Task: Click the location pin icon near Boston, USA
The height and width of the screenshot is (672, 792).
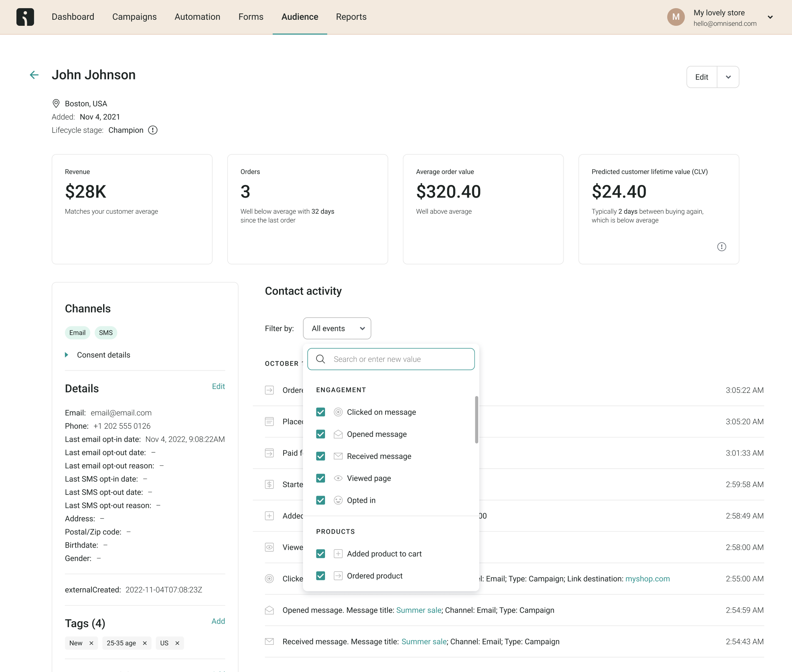Action: (56, 104)
